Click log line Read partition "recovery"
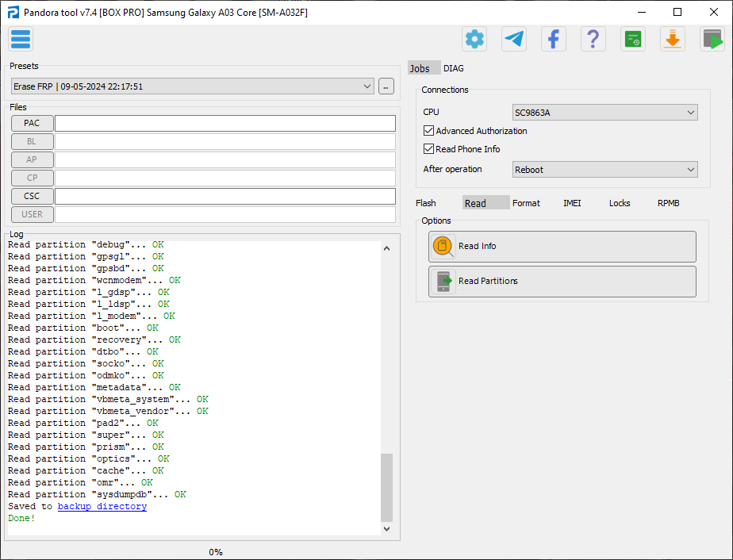Viewport: 733px width, 560px height. 94,339
